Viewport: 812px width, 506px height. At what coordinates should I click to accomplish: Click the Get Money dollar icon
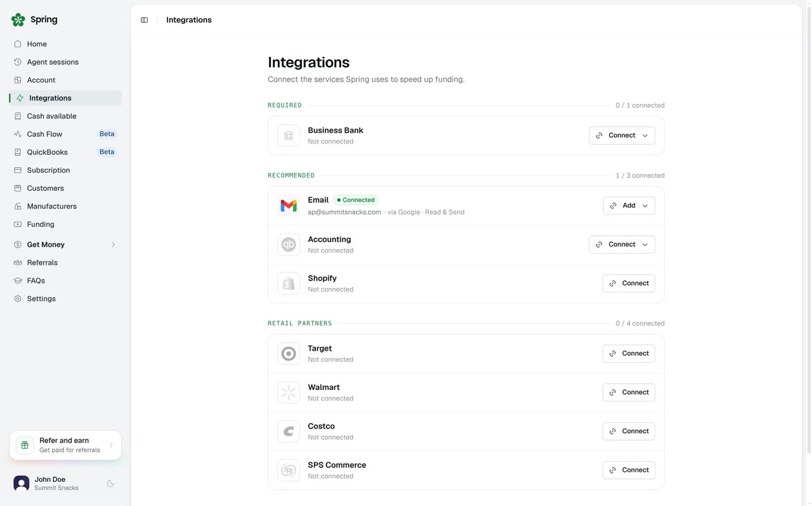(x=18, y=245)
